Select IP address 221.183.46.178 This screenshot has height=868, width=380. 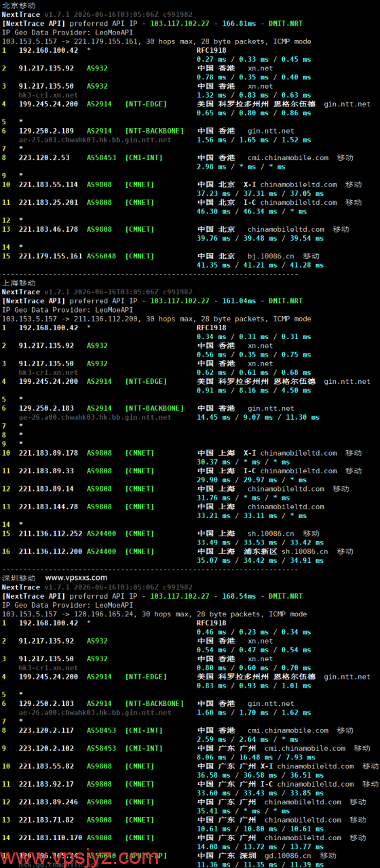tap(48, 229)
